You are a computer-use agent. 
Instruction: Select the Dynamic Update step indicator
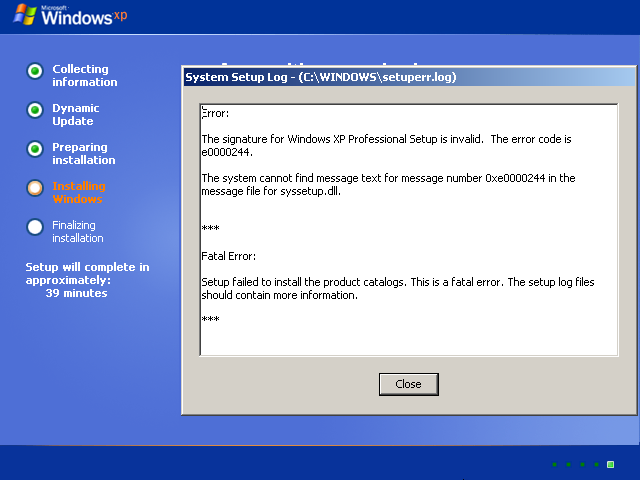(35, 110)
